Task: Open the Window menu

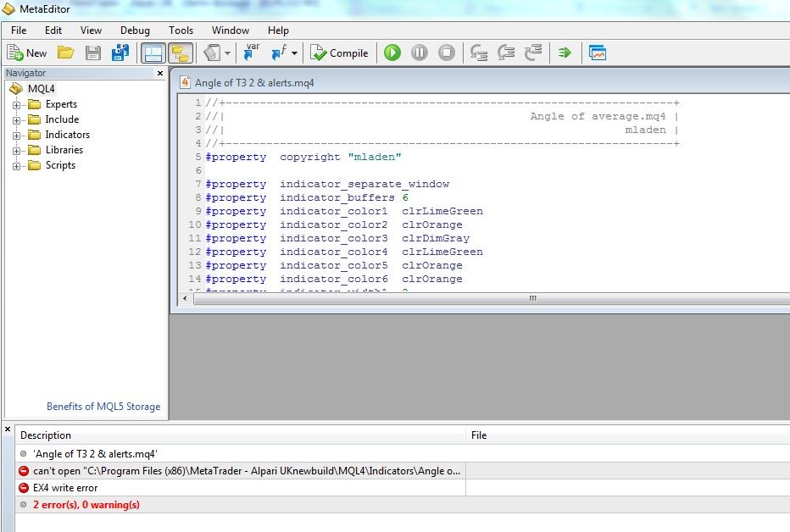Action: click(x=231, y=30)
